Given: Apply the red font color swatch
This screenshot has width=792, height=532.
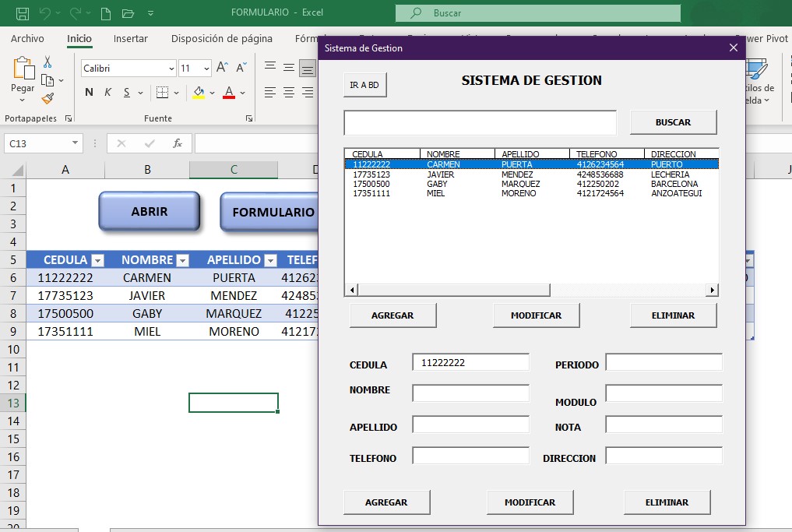Looking at the screenshot, I should click(x=229, y=93).
